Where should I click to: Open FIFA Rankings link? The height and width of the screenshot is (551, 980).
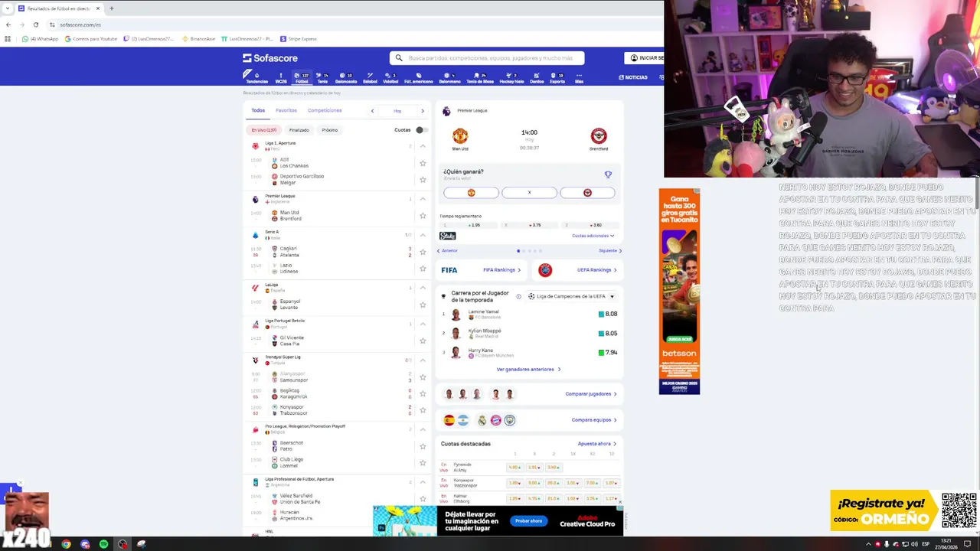(501, 270)
